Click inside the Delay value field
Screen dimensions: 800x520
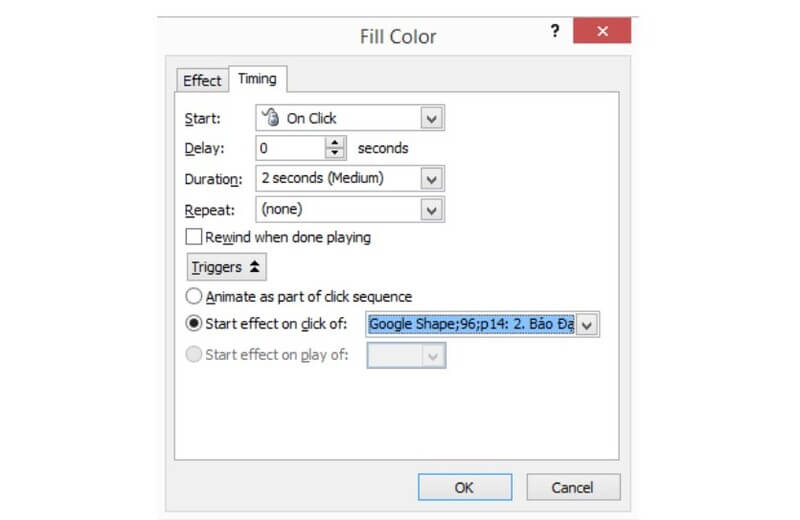pyautogui.click(x=290, y=148)
